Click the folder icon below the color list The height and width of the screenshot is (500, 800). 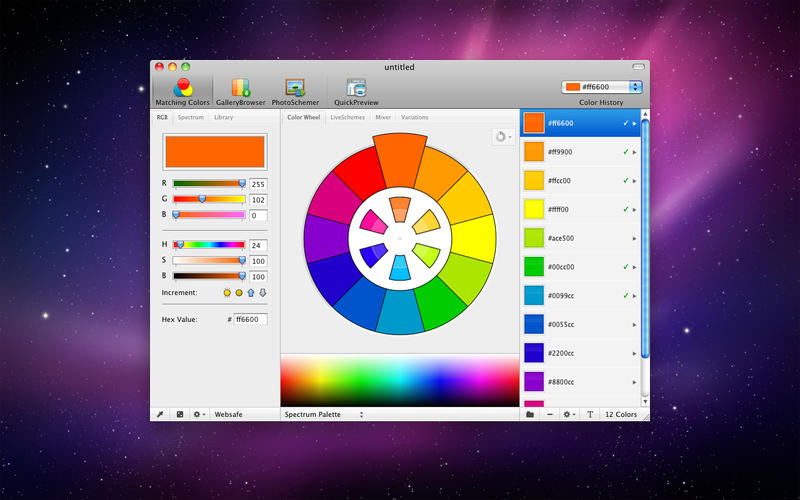click(x=530, y=414)
